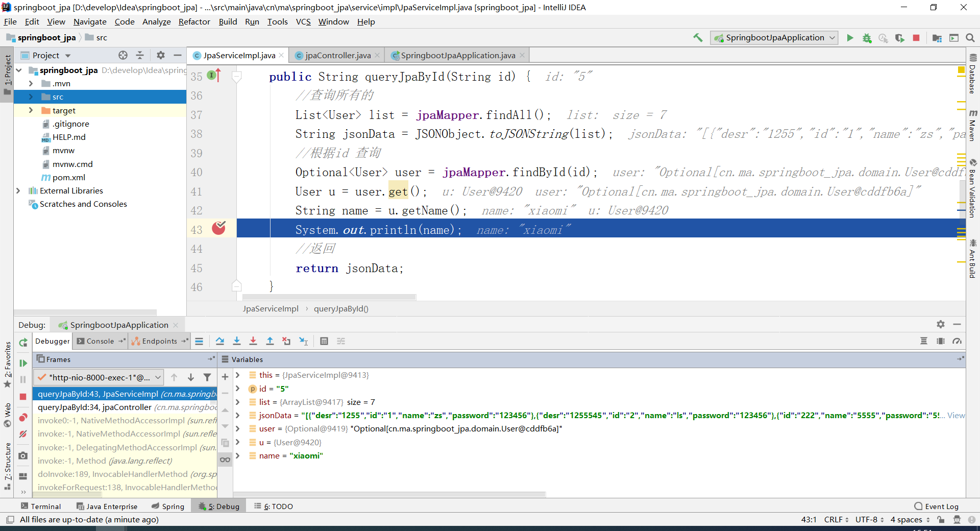This screenshot has width=980, height=531.
Task: Open the Project view mode dropdown
Action: pos(68,55)
